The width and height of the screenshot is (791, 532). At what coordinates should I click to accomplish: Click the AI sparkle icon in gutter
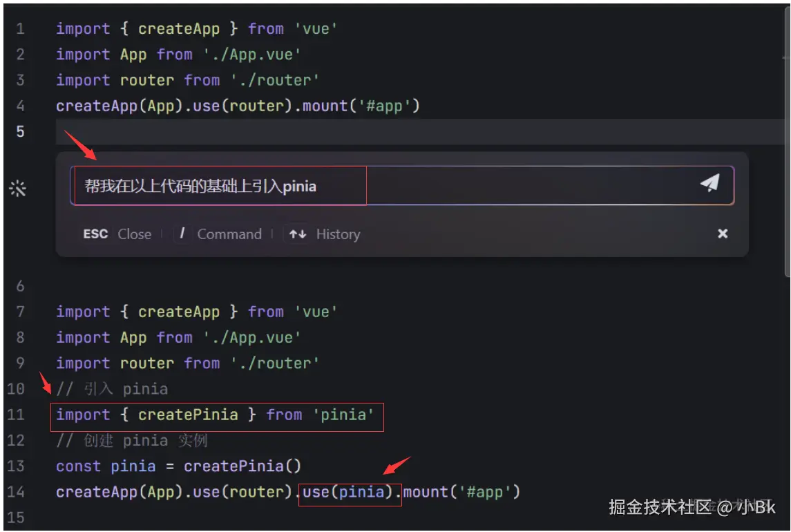click(17, 189)
